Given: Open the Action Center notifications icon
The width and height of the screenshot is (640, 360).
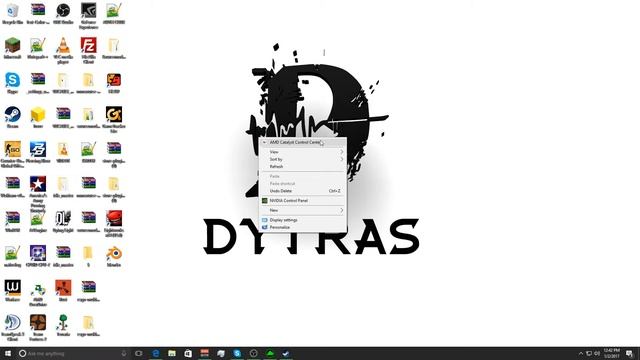Looking at the screenshot, I should pos(629,353).
